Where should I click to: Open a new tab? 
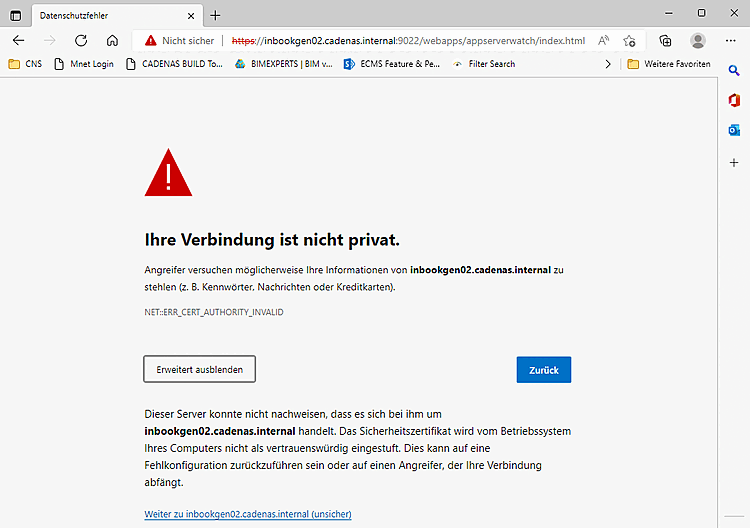tap(215, 15)
